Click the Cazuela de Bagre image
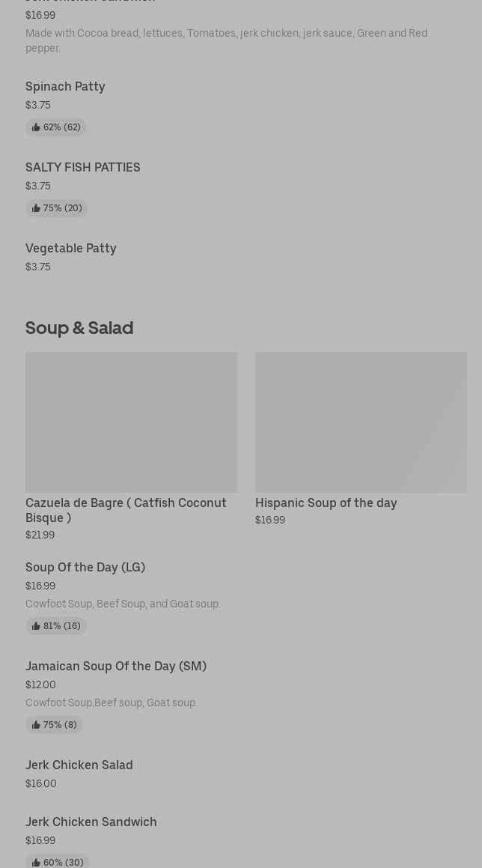The width and height of the screenshot is (482, 868). coord(131,422)
